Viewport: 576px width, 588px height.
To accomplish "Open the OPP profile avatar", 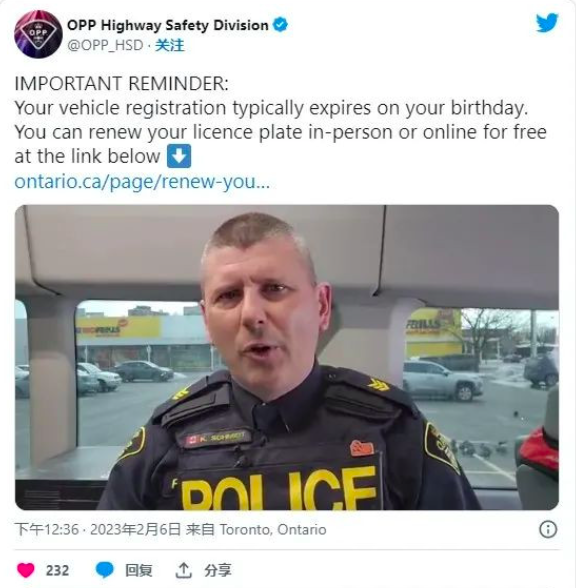I will tap(38, 34).
